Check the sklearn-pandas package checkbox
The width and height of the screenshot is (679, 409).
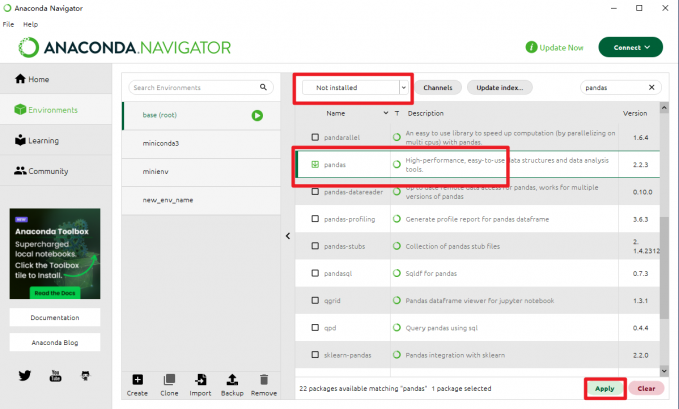315,354
